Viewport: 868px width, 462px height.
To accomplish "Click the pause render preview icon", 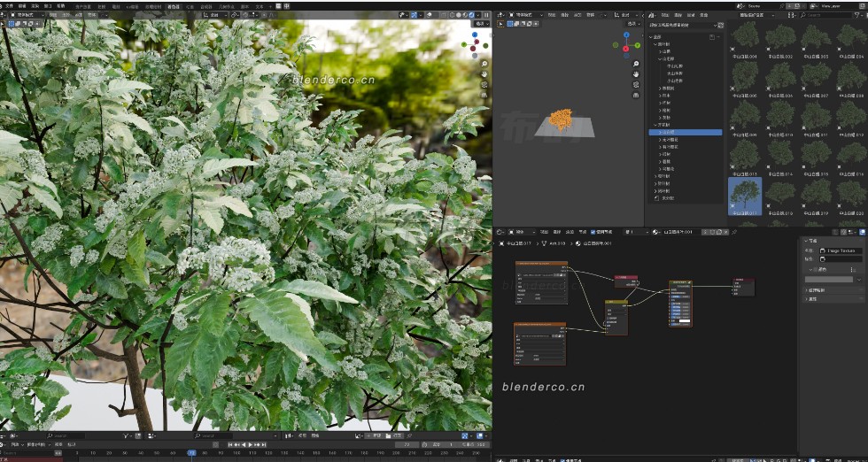I will point(487,15).
